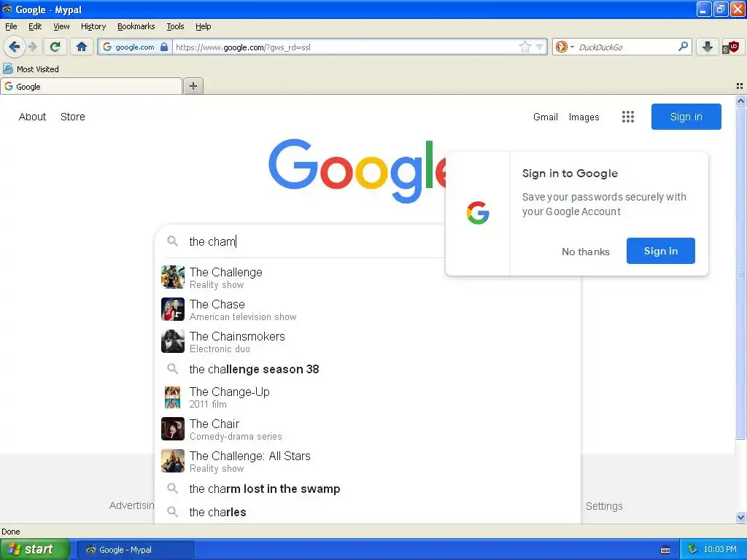Open the downloads arrow button
The height and width of the screenshot is (560, 747).
708,47
